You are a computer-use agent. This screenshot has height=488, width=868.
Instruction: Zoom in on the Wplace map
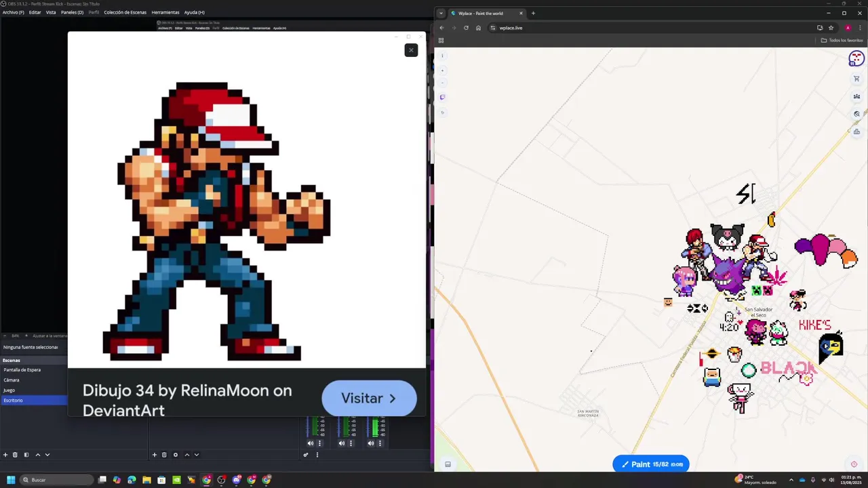point(442,70)
